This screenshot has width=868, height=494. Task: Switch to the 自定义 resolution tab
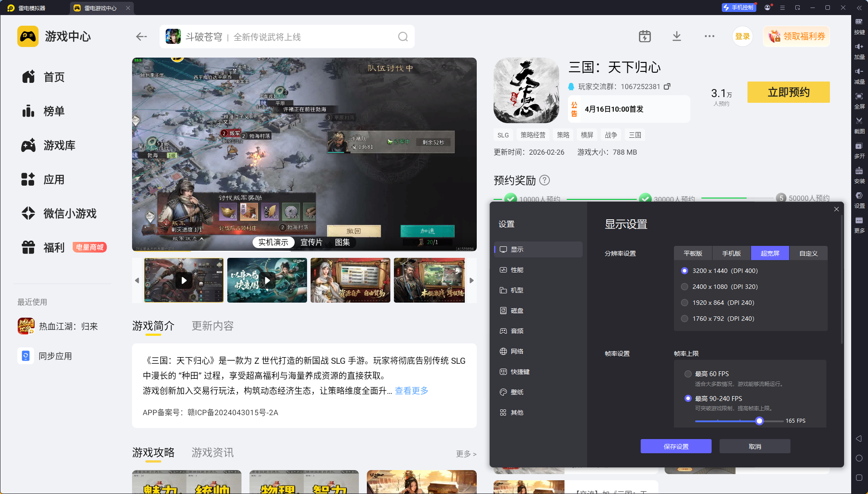(809, 253)
